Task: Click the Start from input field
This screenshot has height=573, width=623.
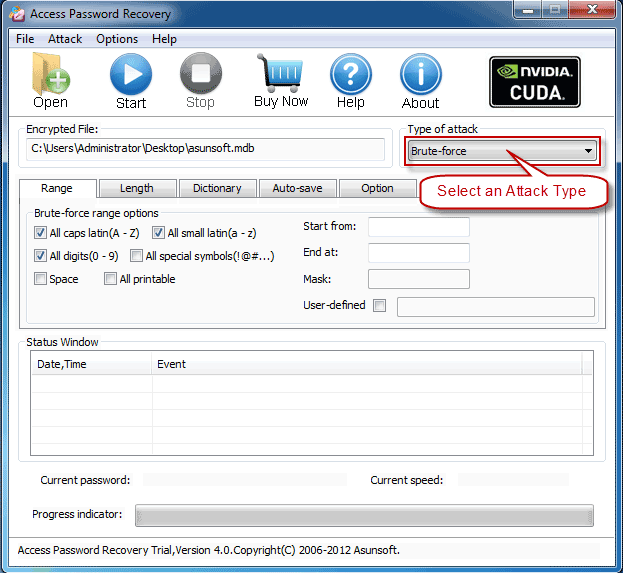Action: click(419, 227)
